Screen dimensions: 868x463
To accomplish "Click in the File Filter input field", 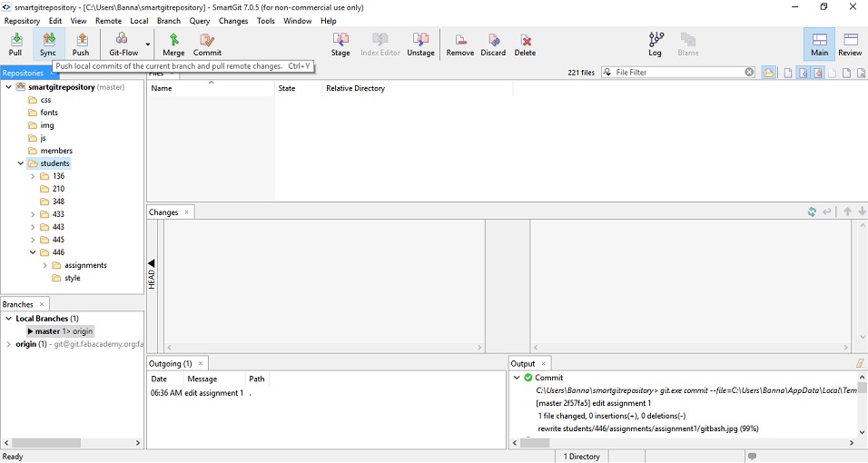I will click(x=678, y=72).
